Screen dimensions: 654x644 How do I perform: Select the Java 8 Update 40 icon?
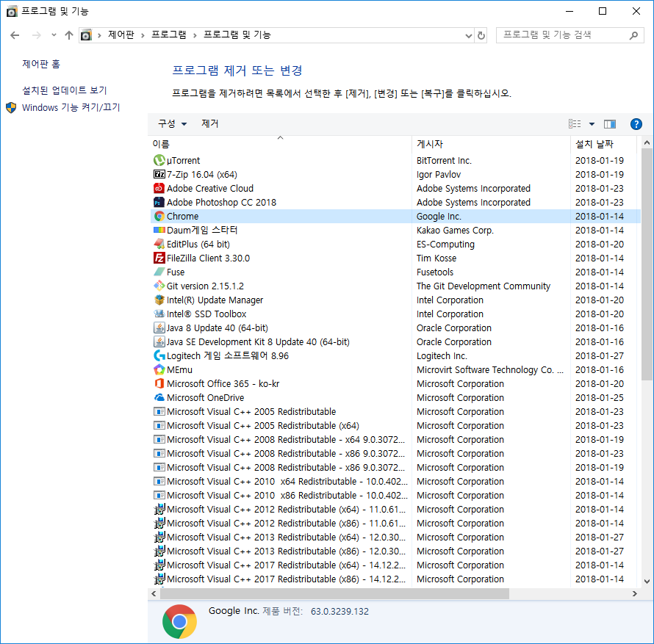pyautogui.click(x=159, y=328)
